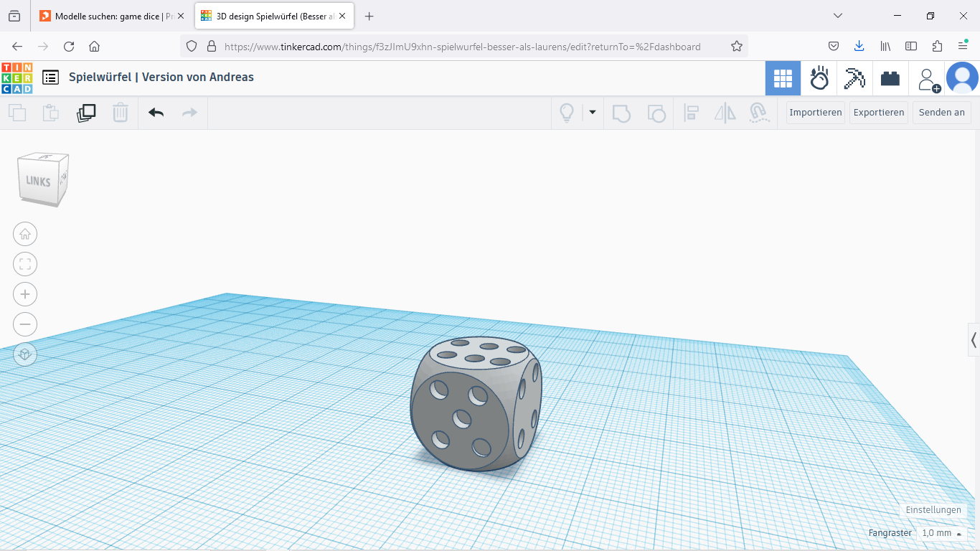980x551 pixels.
Task: Click the Exportieren button
Action: [879, 113]
